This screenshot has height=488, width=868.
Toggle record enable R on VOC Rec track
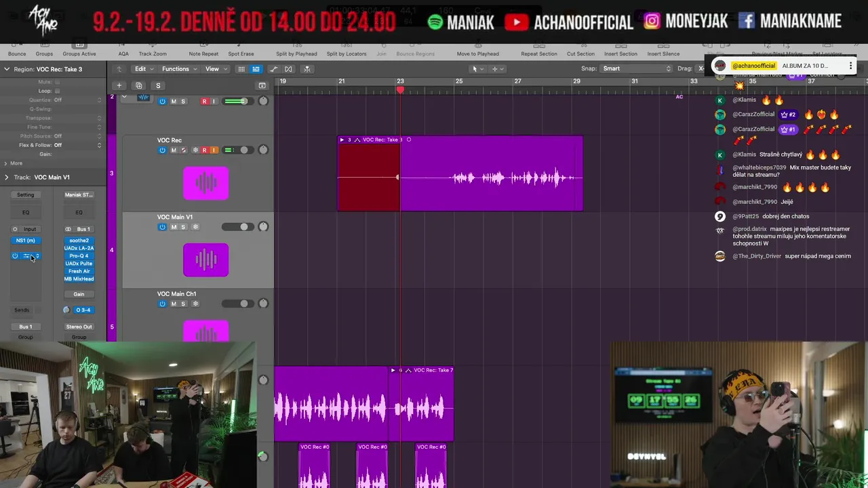(204, 150)
